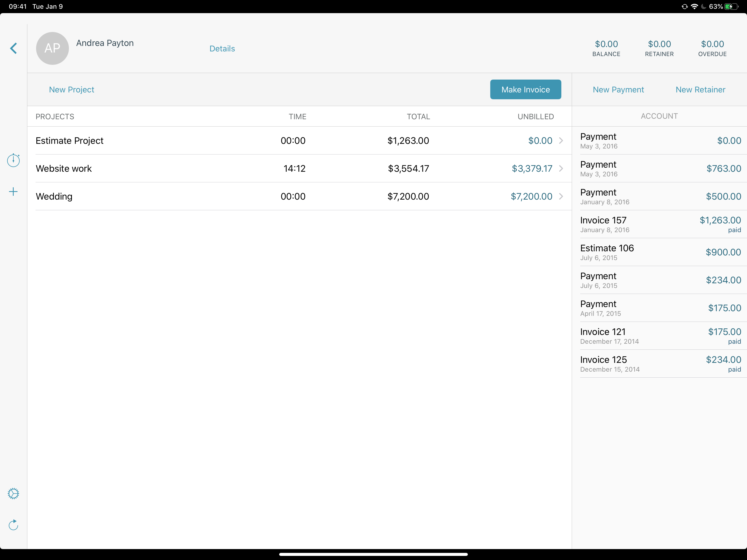Tap the $7,200.00 total for Wedding
Image resolution: width=747 pixels, height=560 pixels.
(408, 196)
